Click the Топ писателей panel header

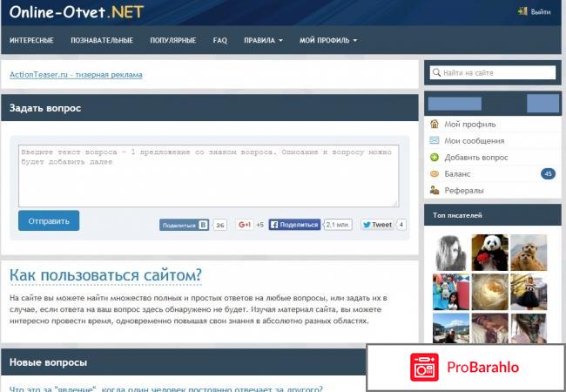[x=492, y=215]
